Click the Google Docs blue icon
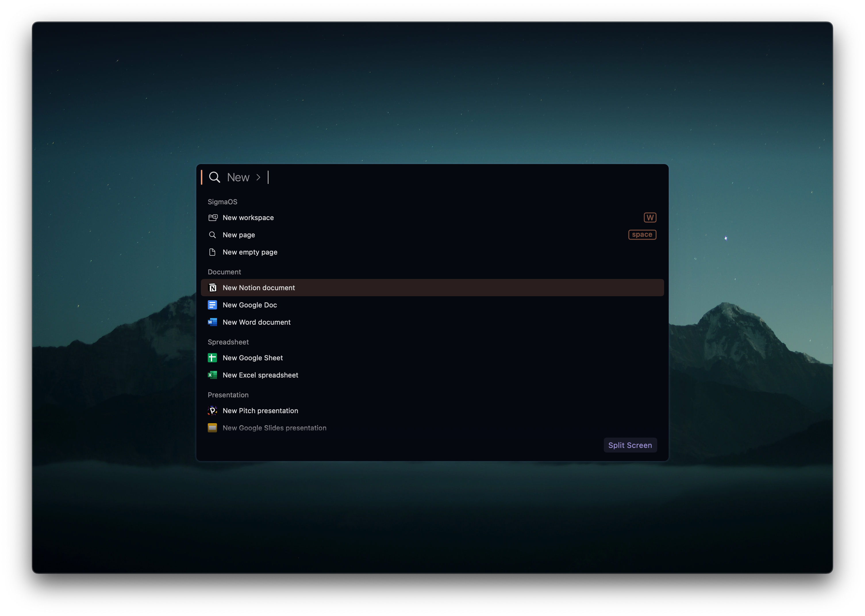Viewport: 865px width, 616px height. 212,305
